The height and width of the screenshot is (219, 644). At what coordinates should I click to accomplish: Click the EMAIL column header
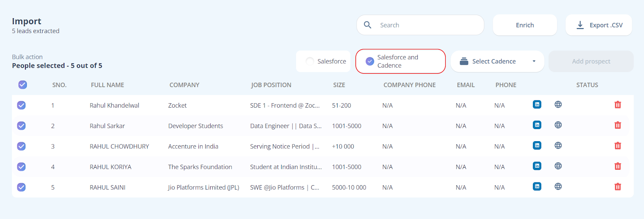tap(466, 85)
